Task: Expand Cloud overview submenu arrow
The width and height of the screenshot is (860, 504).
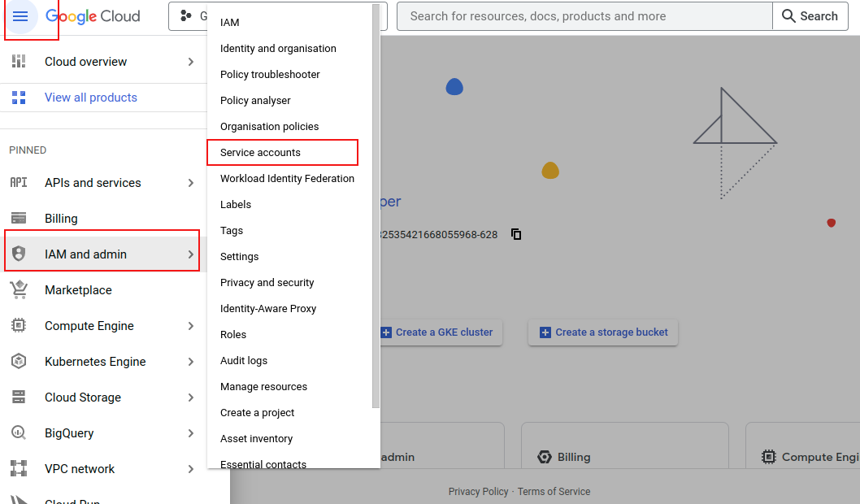Action: coord(191,62)
